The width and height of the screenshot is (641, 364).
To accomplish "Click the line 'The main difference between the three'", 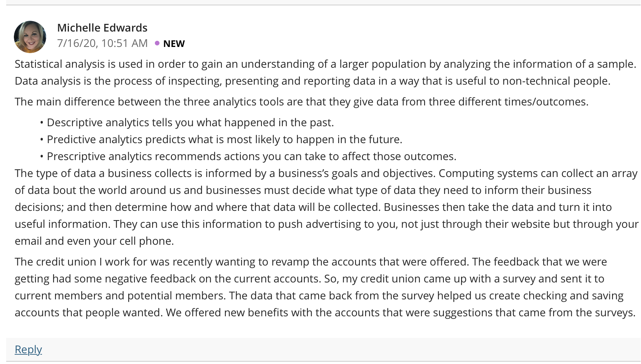I will tap(302, 102).
